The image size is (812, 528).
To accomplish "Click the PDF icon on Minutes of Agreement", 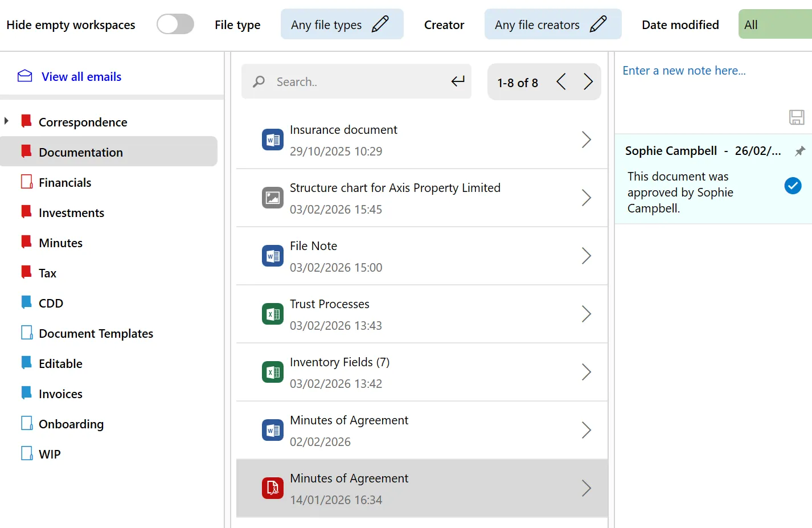I will [272, 488].
